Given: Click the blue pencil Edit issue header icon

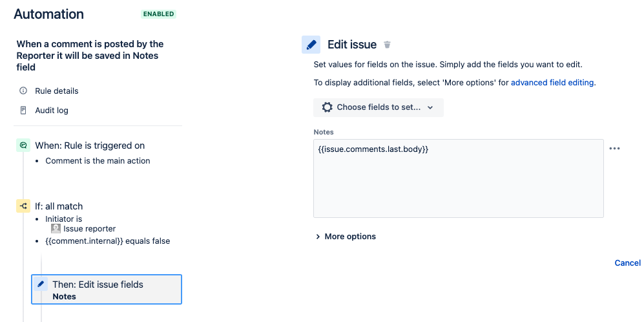Looking at the screenshot, I should click(x=311, y=45).
